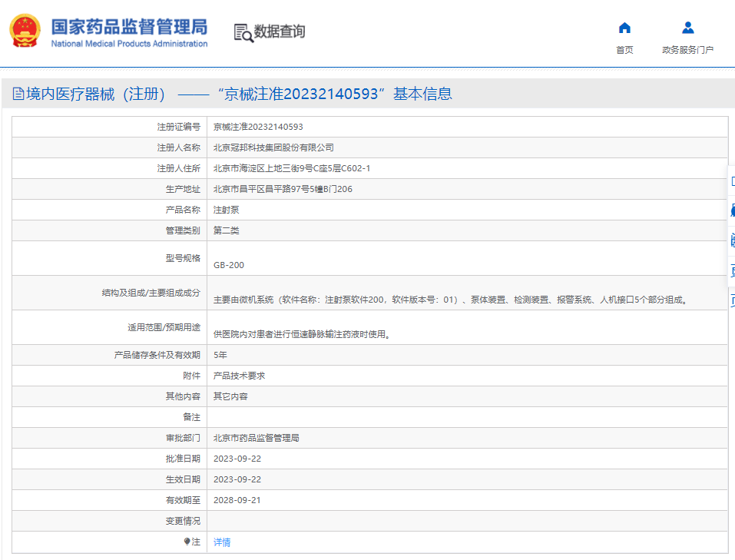Click the 型号规格 label
735x560 pixels.
tap(183, 258)
